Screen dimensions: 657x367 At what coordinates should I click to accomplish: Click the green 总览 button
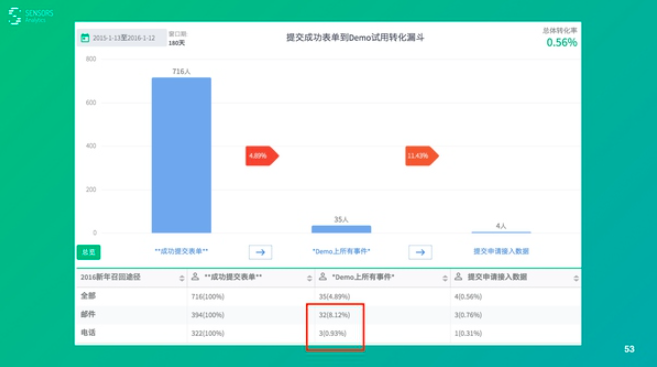point(88,252)
